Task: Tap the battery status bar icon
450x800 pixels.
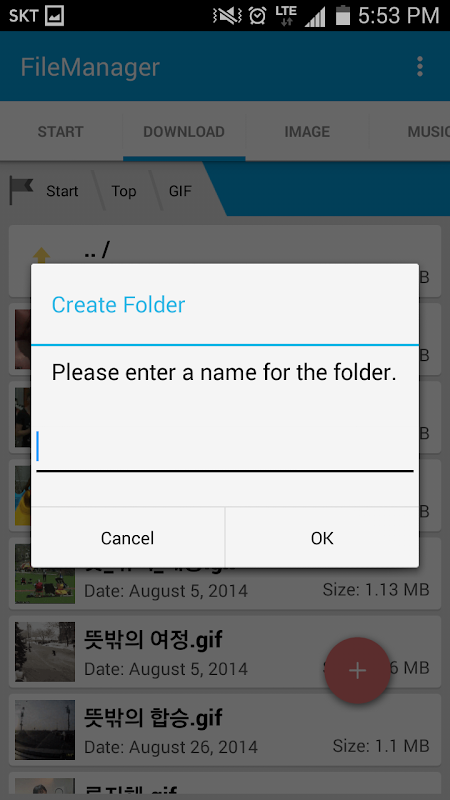Action: [343, 15]
